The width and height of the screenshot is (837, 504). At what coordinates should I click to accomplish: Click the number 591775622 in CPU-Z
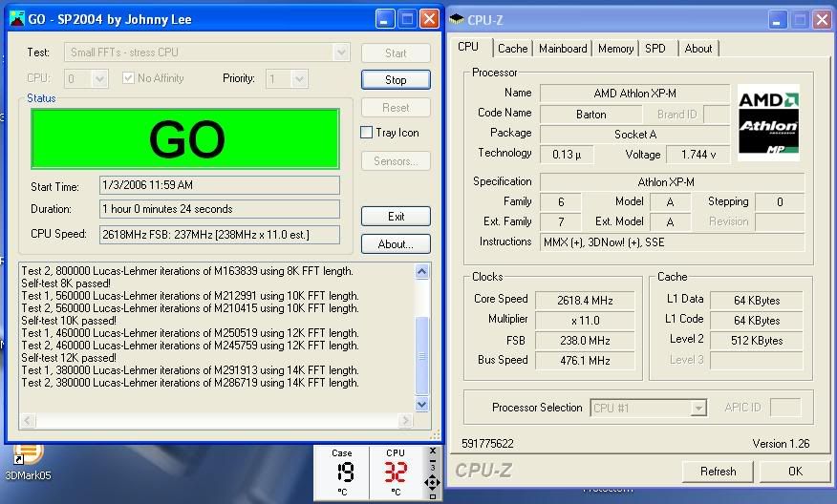click(487, 444)
